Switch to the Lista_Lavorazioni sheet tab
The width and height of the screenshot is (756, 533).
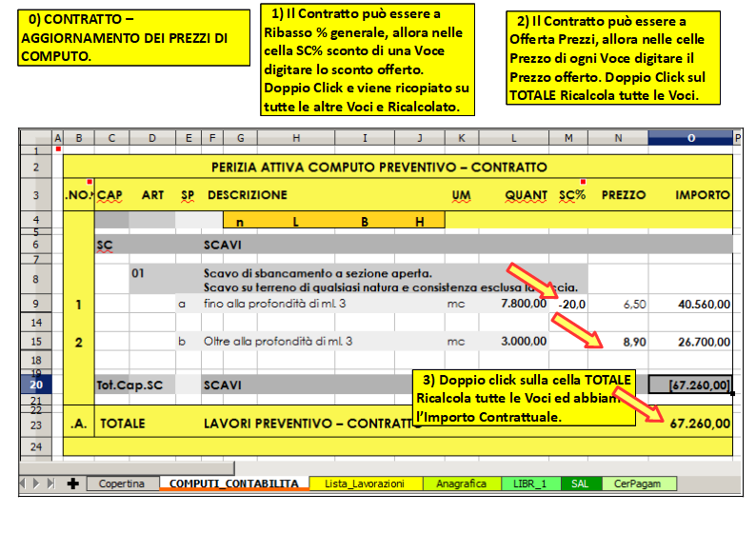click(365, 484)
